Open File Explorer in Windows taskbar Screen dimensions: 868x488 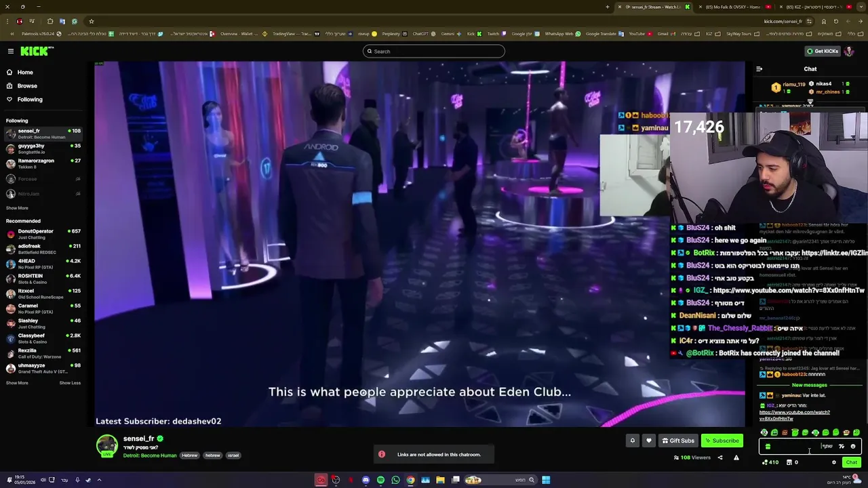point(440,480)
